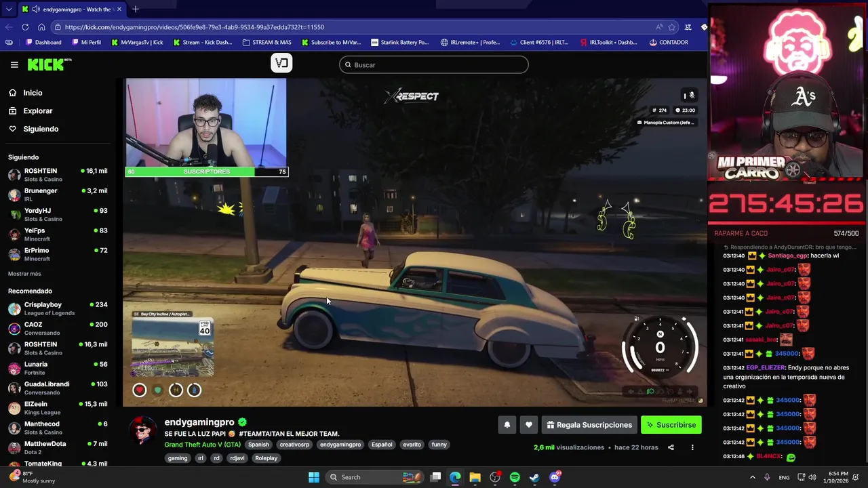This screenshot has height=488, width=868.
Task: Add page to favorites star icon
Action: tap(672, 27)
